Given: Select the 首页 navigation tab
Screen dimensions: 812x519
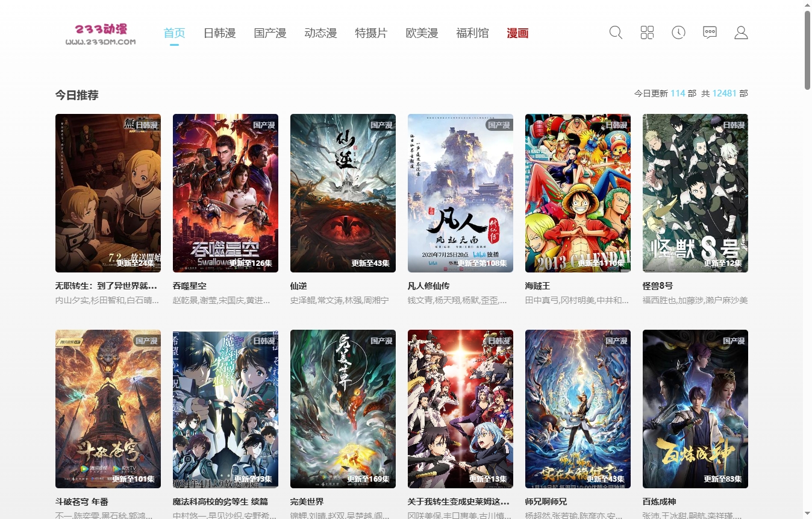Looking at the screenshot, I should (x=174, y=33).
